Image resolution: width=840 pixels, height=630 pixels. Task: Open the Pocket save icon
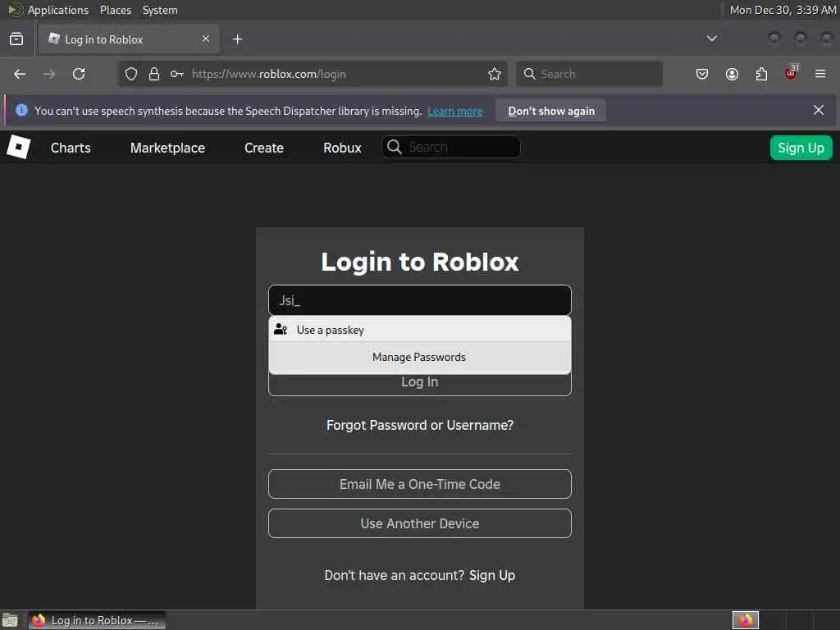702,74
